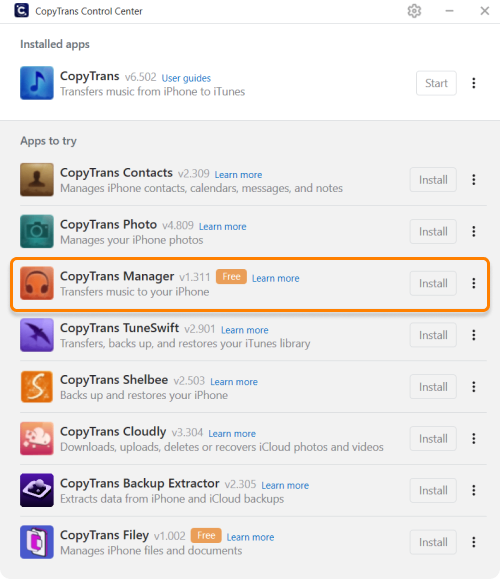The width and height of the screenshot is (500, 579).
Task: Open more options menu for CopyTrans
Action: pyautogui.click(x=474, y=83)
